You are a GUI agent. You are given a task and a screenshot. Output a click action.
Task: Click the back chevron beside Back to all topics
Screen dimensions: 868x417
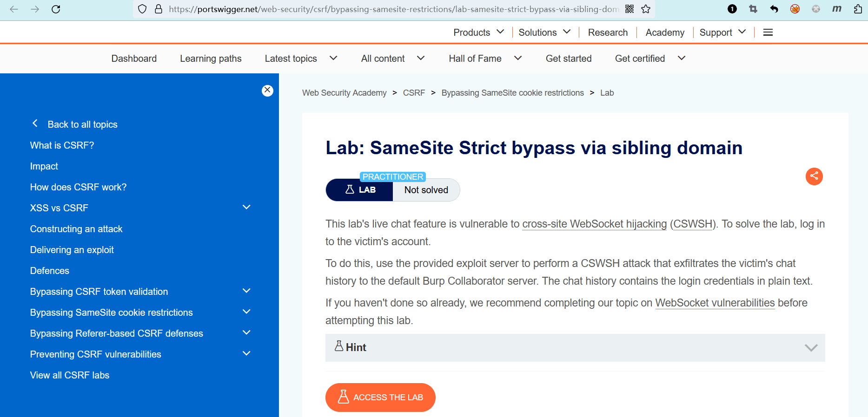point(35,124)
